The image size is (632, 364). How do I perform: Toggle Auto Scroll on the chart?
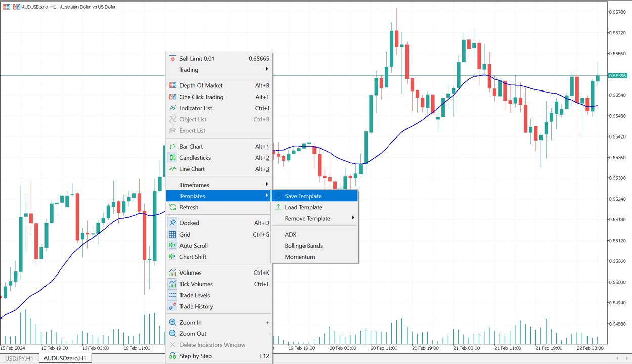click(x=193, y=246)
